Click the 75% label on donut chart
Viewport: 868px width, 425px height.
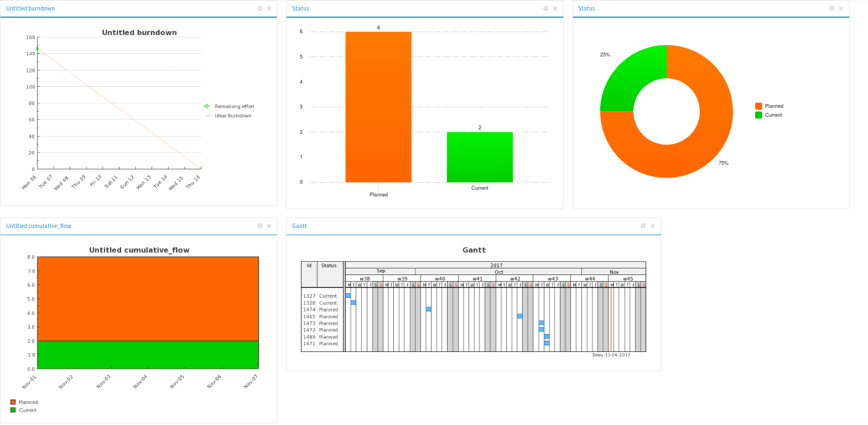(x=724, y=163)
